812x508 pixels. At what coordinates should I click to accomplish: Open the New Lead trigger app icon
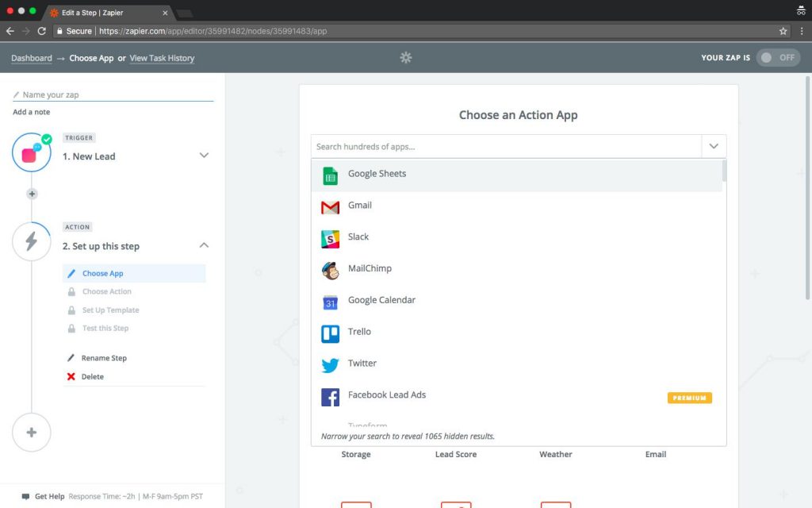pyautogui.click(x=31, y=152)
